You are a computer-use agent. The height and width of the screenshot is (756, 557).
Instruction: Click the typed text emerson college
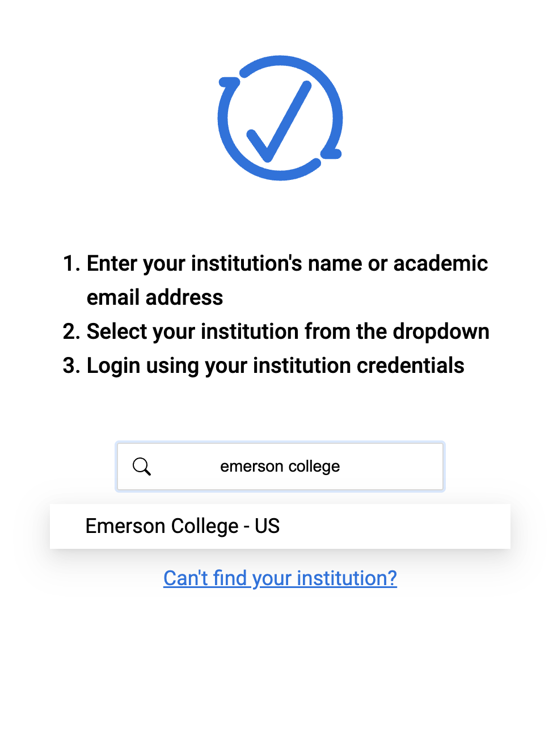click(280, 467)
